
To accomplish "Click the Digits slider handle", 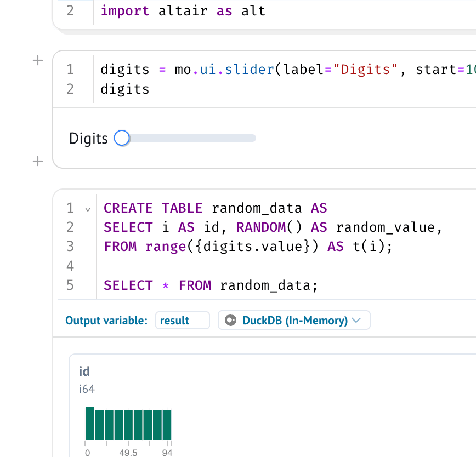I will coord(121,138).
